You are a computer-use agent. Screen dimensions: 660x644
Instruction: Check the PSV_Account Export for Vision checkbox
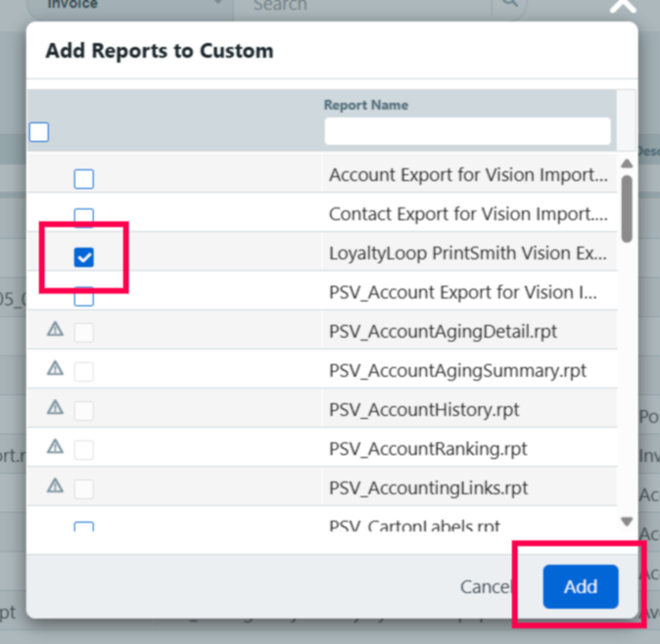84,297
